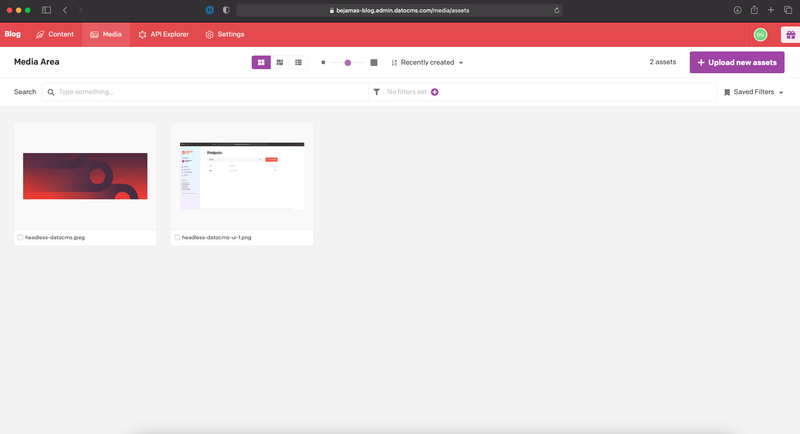Screen dimensions: 800x434
Task: Reload the page in Safari
Action: click(x=556, y=10)
